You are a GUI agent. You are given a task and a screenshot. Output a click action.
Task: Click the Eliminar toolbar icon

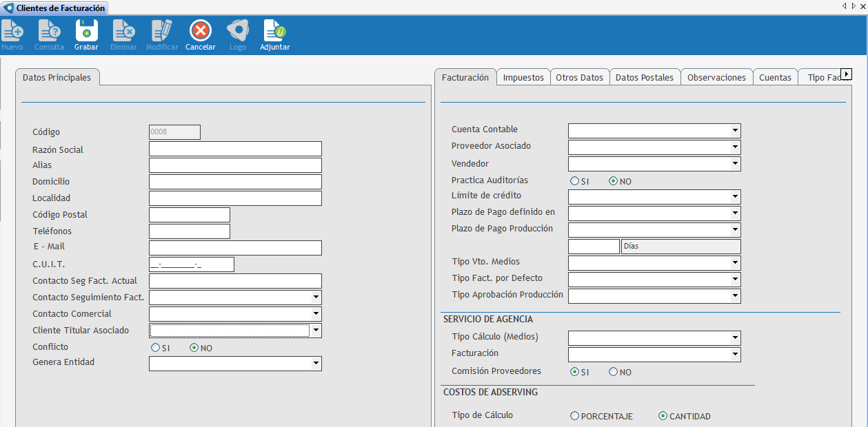coord(123,31)
